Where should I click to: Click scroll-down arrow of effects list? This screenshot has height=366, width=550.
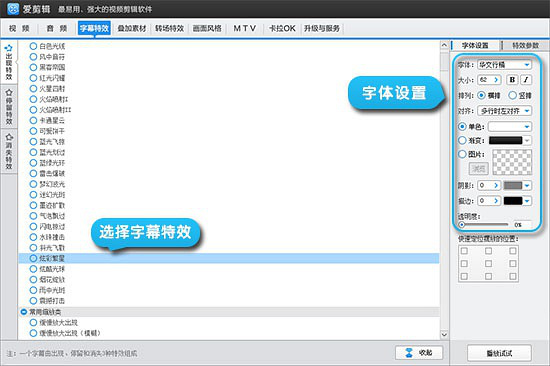tap(444, 334)
